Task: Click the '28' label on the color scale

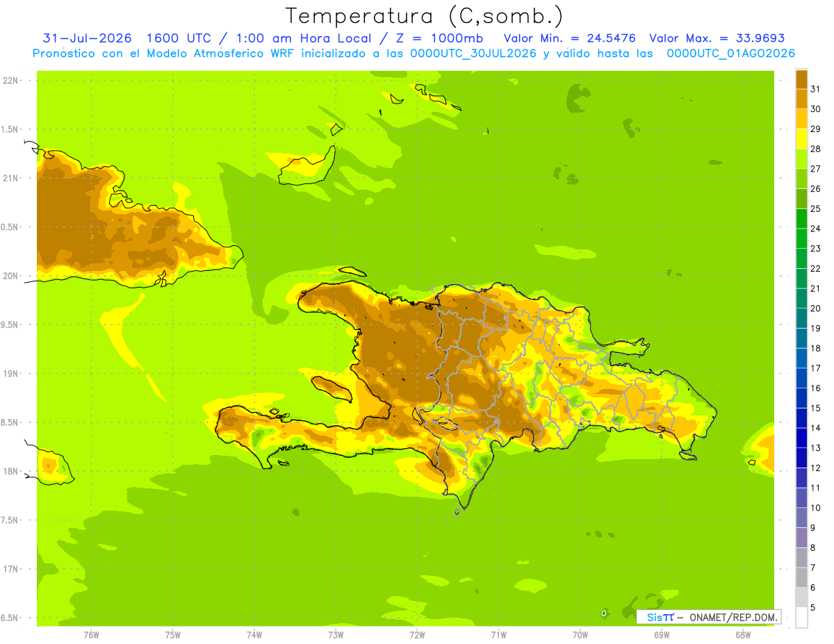Action: point(816,149)
